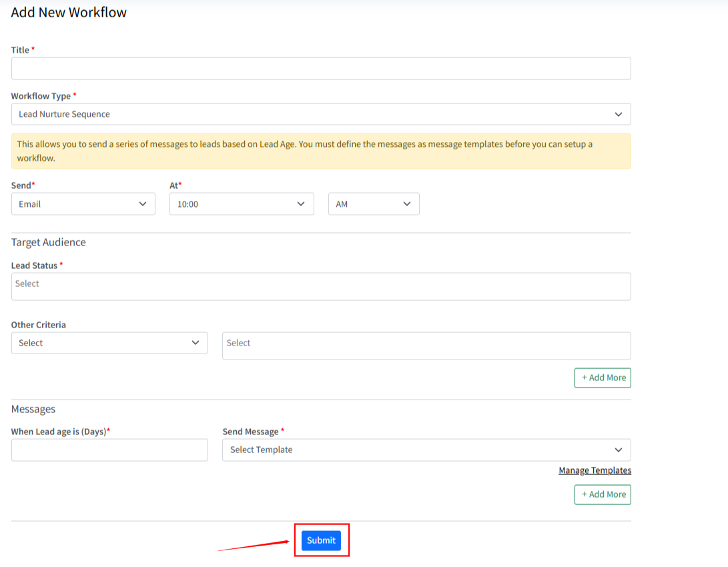Click the chevron arrow in the AM selector

click(x=406, y=204)
